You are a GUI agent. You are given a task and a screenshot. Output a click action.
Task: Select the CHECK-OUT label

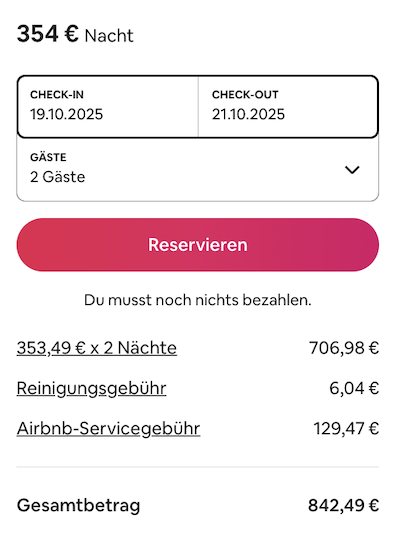tap(245, 95)
